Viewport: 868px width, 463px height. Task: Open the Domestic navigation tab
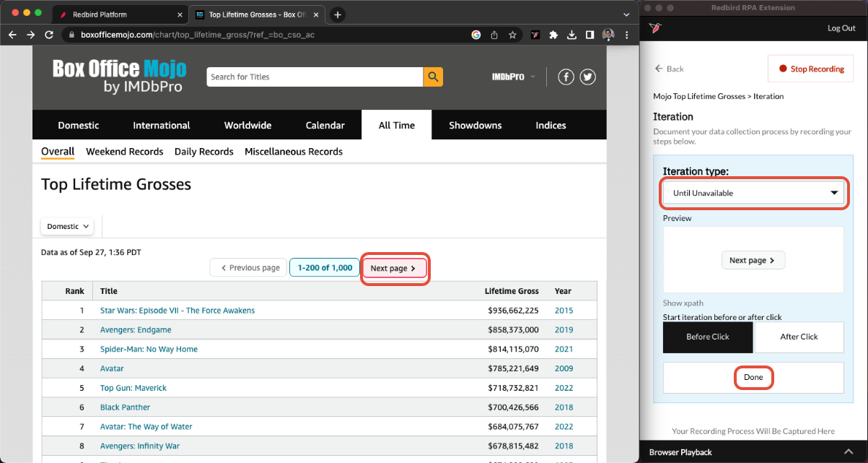[79, 125]
